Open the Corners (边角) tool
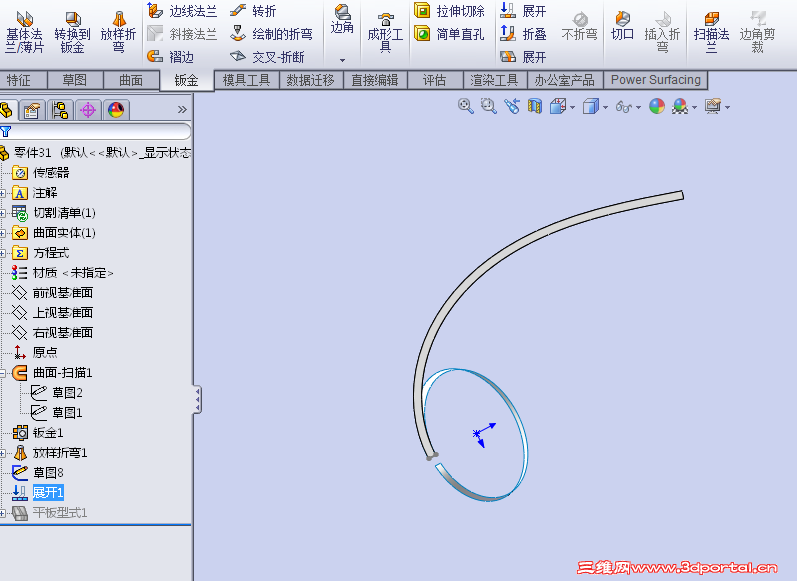 click(342, 20)
